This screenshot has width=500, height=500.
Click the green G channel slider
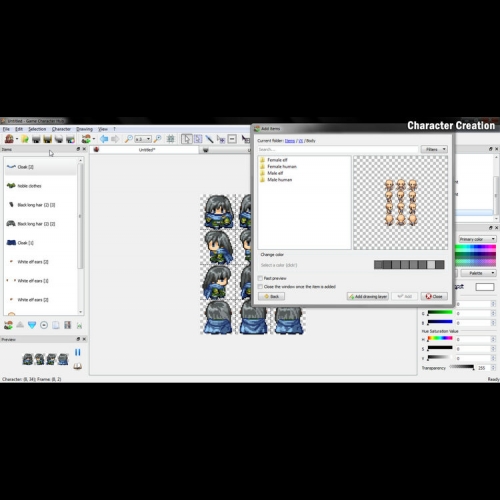[x=440, y=313]
